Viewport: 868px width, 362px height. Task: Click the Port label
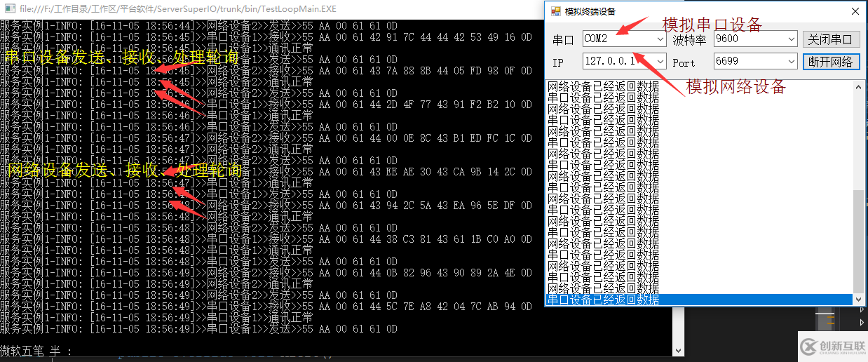tap(684, 62)
